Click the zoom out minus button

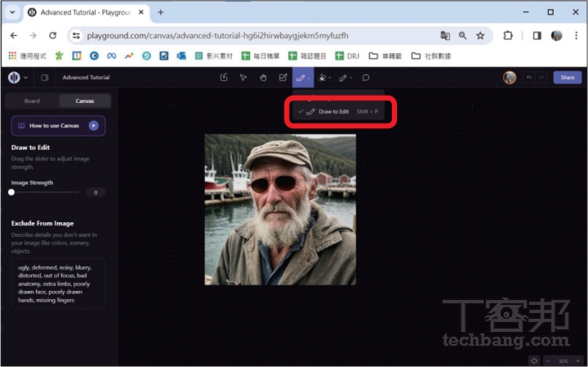[550, 360]
